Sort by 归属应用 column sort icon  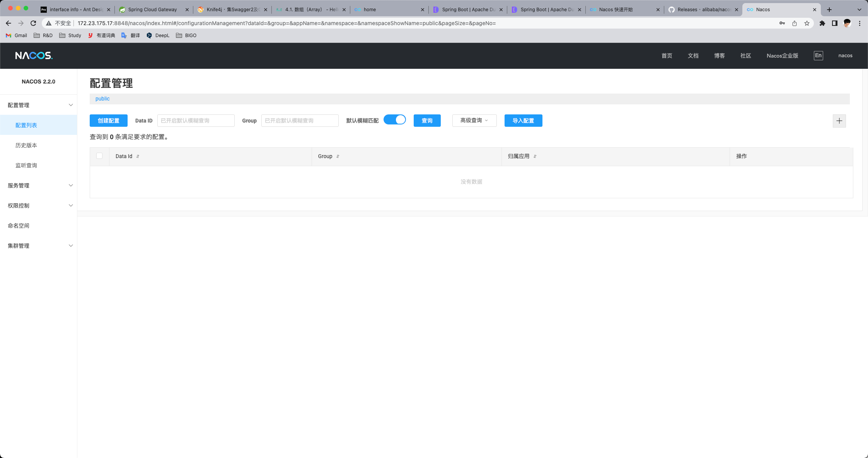click(x=535, y=157)
